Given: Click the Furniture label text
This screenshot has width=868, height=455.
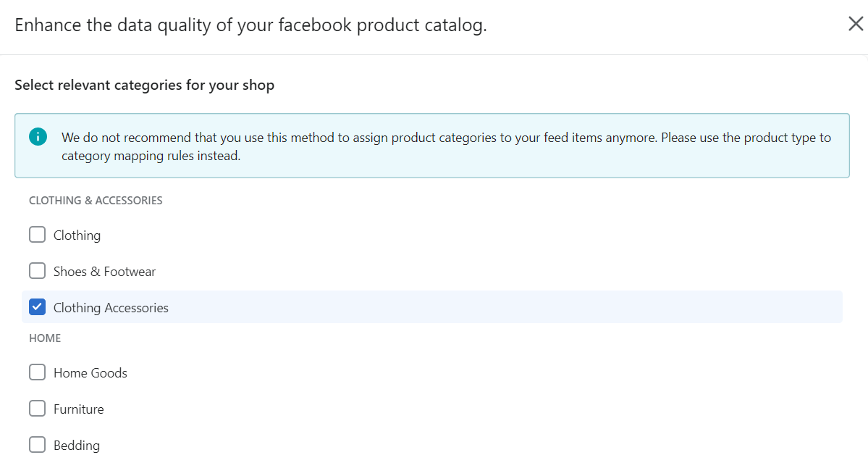Looking at the screenshot, I should click(78, 409).
